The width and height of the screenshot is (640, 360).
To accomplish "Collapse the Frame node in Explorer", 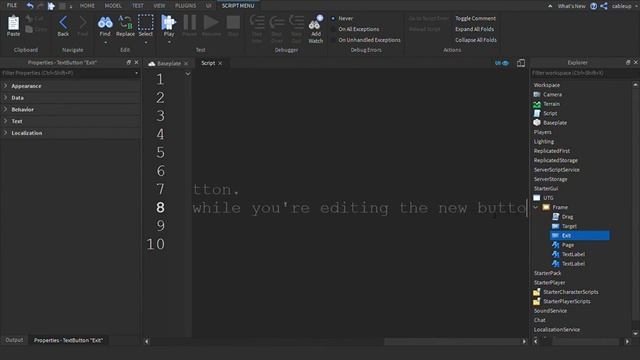I will (536, 207).
